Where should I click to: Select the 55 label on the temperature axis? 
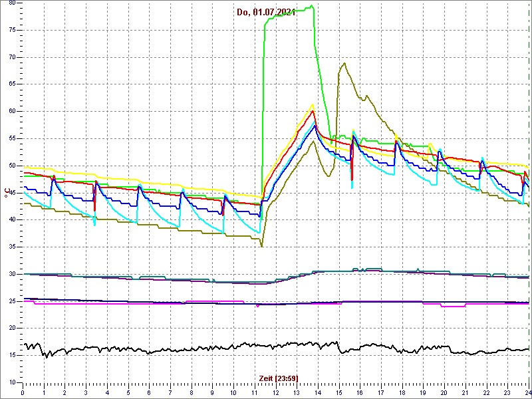click(11, 138)
